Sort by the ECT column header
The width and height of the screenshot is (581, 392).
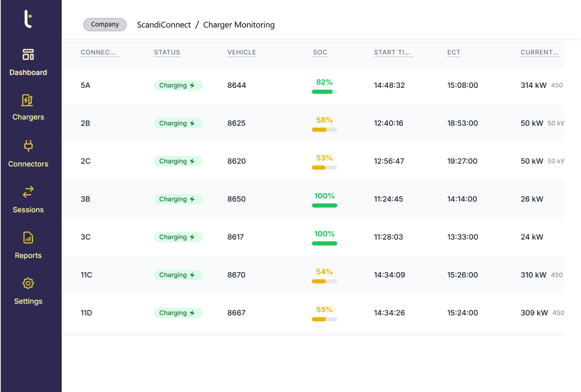(x=454, y=53)
